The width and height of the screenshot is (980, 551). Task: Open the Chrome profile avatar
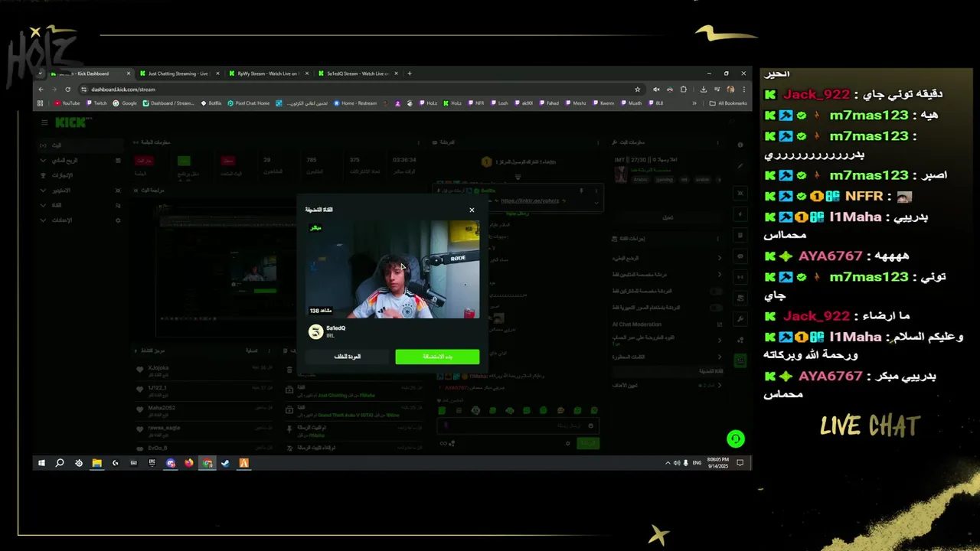pyautogui.click(x=730, y=89)
